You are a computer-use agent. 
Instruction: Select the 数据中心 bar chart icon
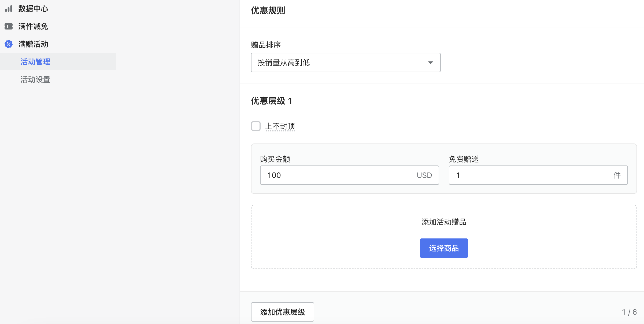point(9,8)
